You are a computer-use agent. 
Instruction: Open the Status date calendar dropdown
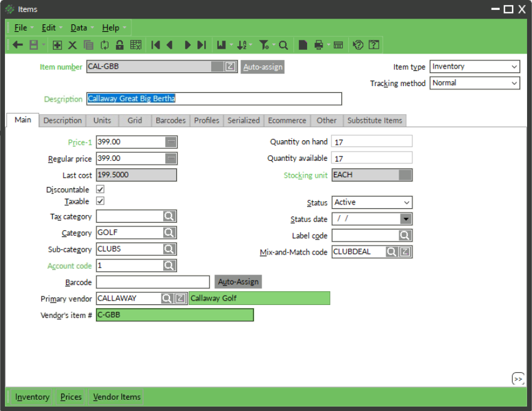pos(406,219)
